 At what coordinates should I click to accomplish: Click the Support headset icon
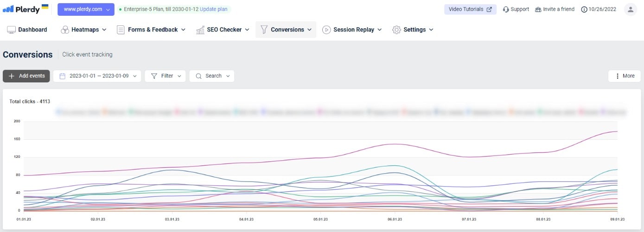506,9
